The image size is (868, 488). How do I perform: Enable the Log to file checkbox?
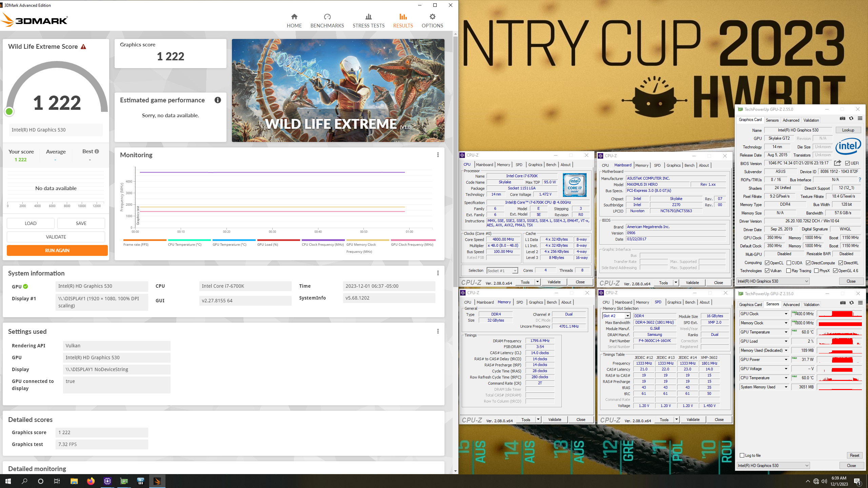[x=742, y=455]
